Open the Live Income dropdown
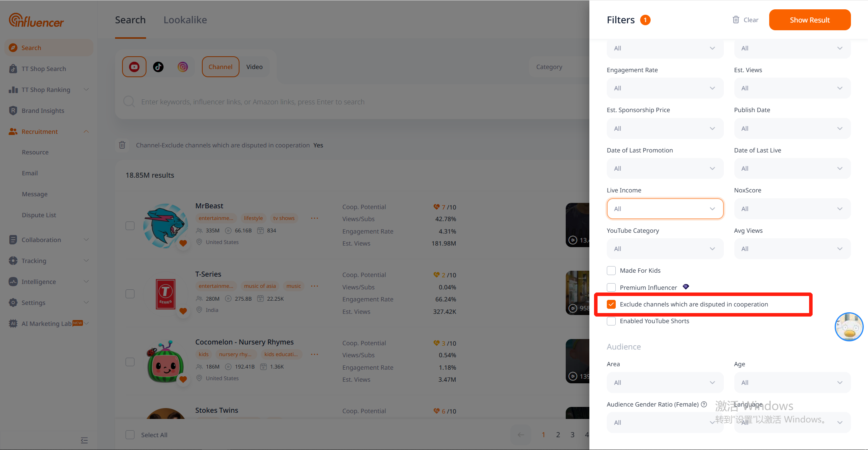 coord(665,209)
